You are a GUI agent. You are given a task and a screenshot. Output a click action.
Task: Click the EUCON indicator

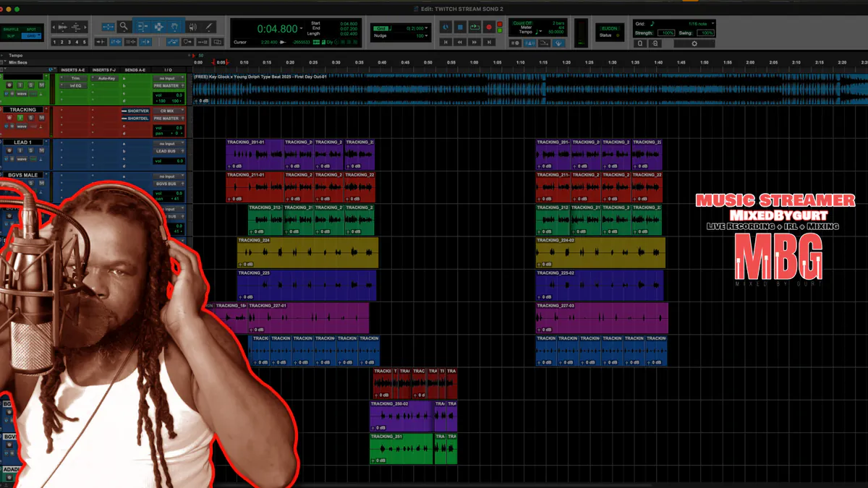tap(609, 28)
